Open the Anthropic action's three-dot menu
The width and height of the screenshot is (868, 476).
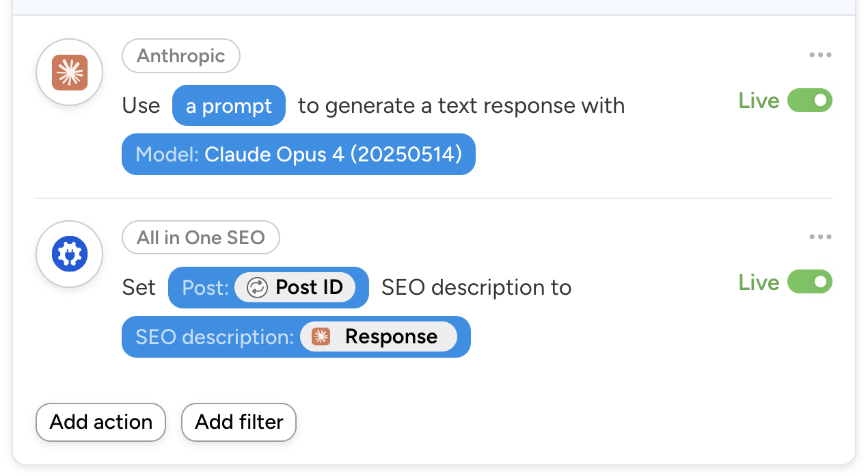pos(819,55)
